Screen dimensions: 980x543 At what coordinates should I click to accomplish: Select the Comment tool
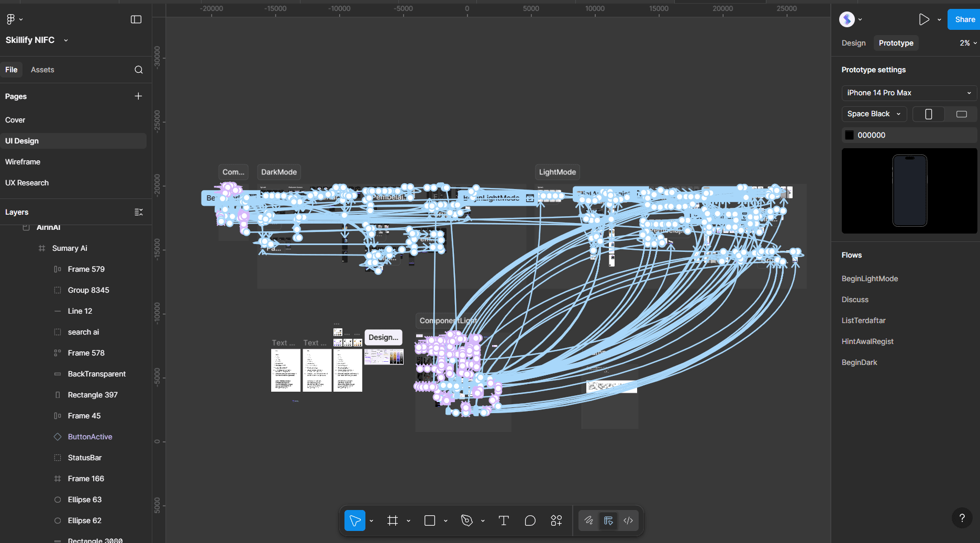(x=530, y=520)
